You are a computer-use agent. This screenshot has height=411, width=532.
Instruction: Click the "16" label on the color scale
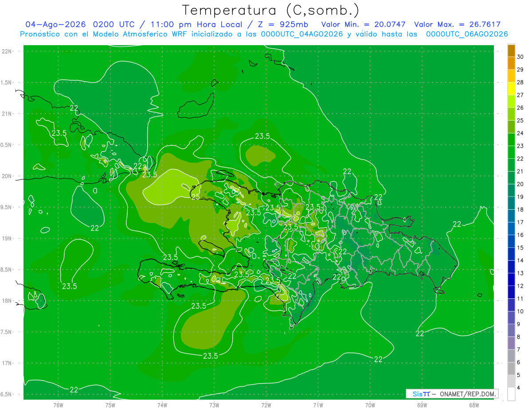click(521, 235)
